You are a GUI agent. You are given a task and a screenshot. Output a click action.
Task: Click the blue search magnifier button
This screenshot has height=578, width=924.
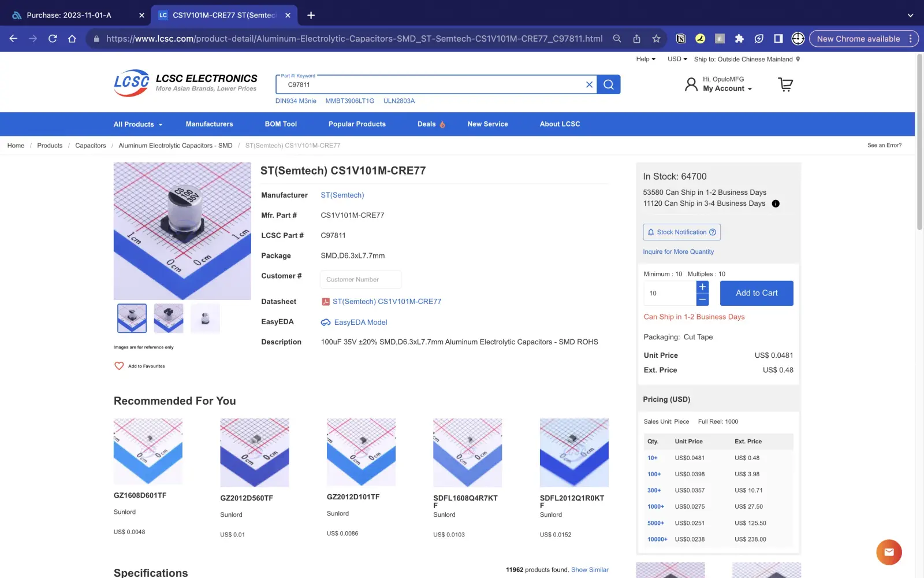(x=609, y=84)
